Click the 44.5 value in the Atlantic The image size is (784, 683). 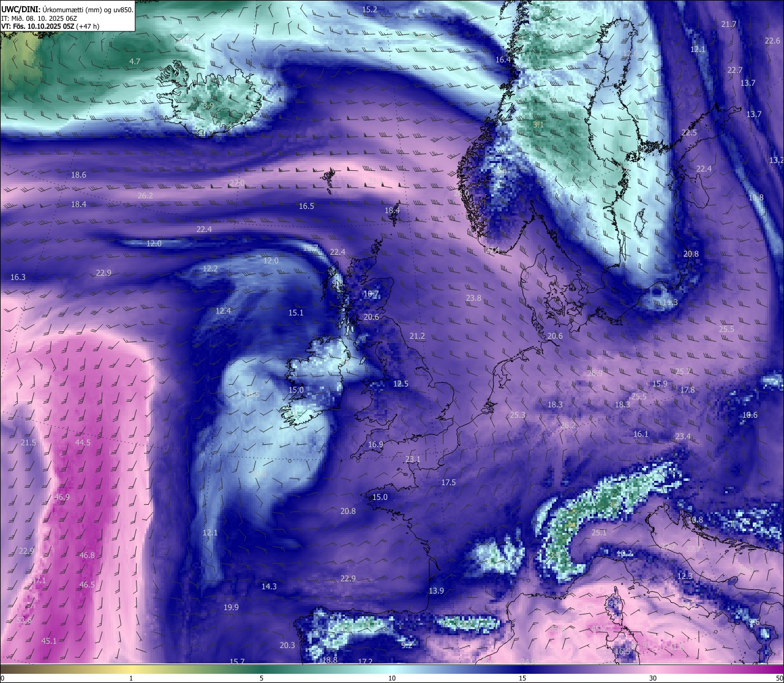click(83, 442)
